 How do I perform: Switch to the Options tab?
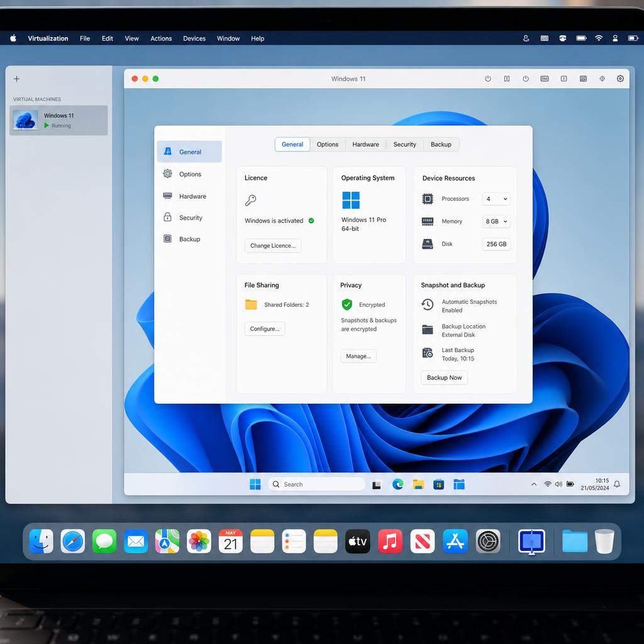pyautogui.click(x=327, y=145)
